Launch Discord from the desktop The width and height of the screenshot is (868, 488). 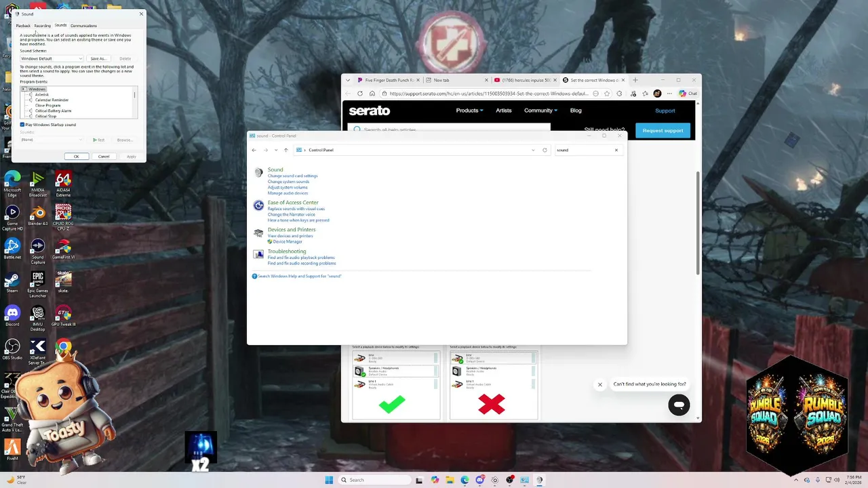(x=12, y=316)
